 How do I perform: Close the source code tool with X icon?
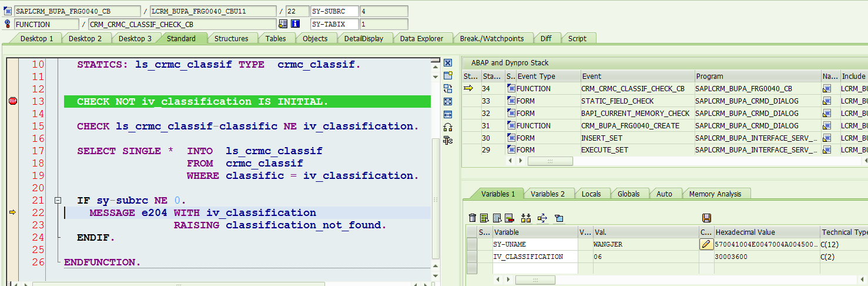coord(448,62)
